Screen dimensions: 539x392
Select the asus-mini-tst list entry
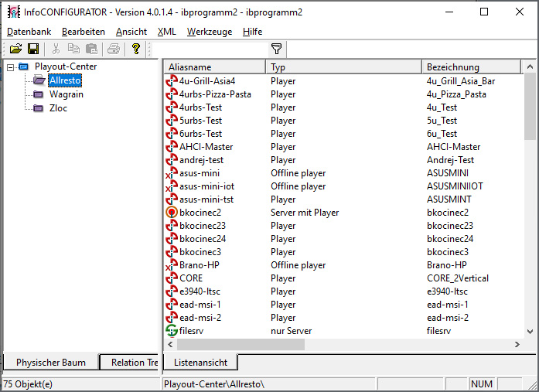[344, 199]
